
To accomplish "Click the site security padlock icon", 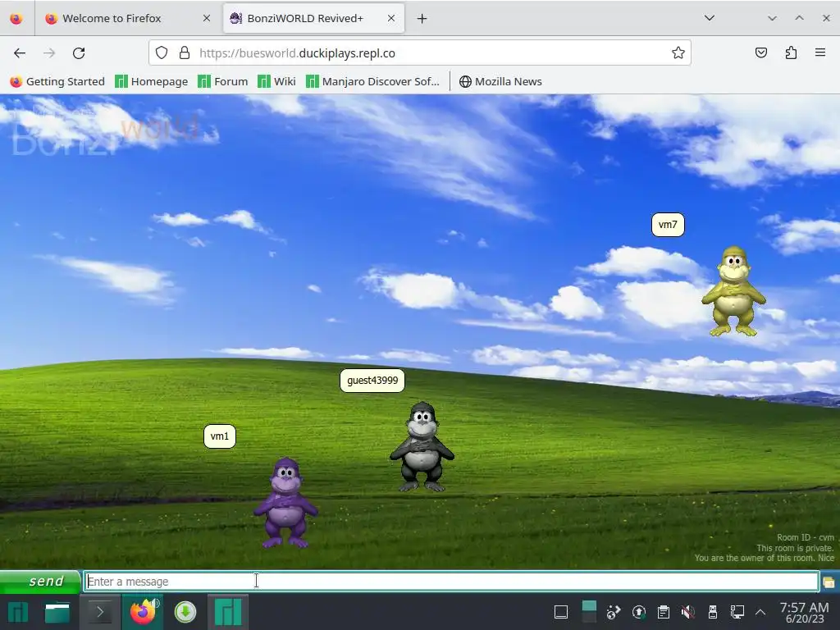I will pos(185,52).
